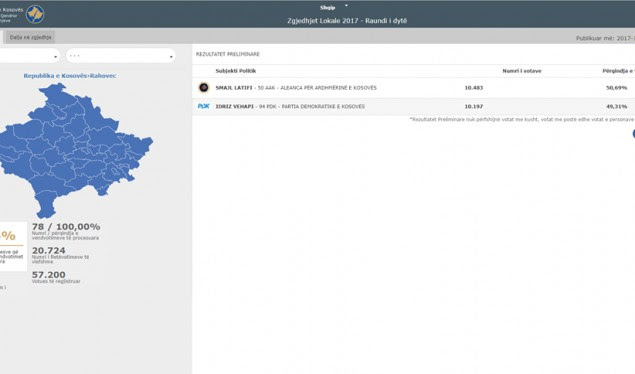The width and height of the screenshot is (635, 374).
Task: Sort by Subjekti Politik column header
Action: [x=236, y=71]
